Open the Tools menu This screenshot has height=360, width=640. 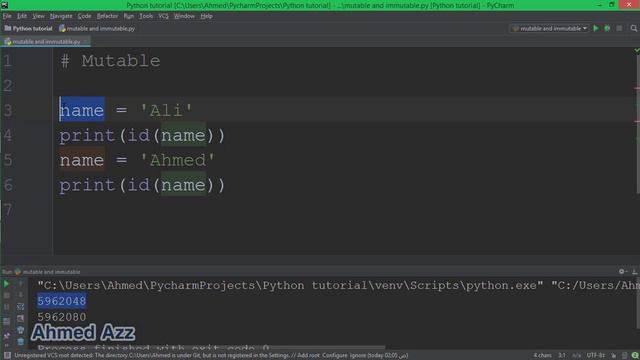coord(146,16)
